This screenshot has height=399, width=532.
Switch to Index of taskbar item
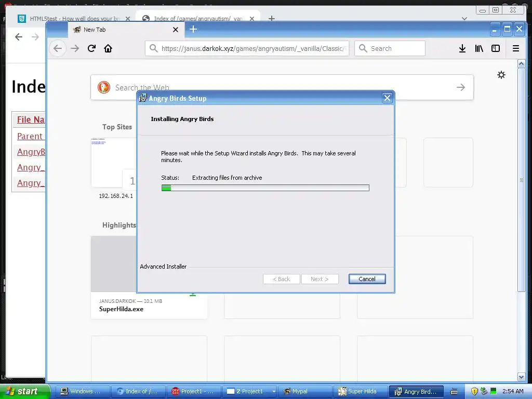click(138, 392)
